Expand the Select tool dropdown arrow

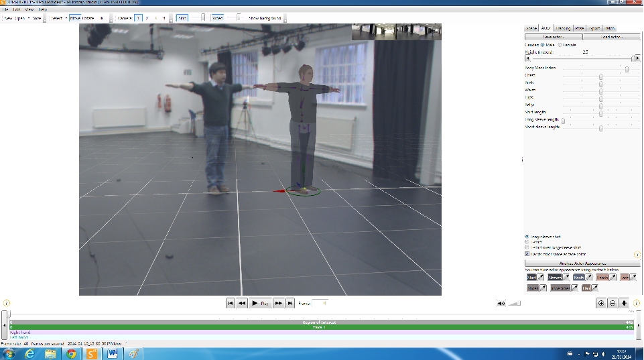click(66, 18)
